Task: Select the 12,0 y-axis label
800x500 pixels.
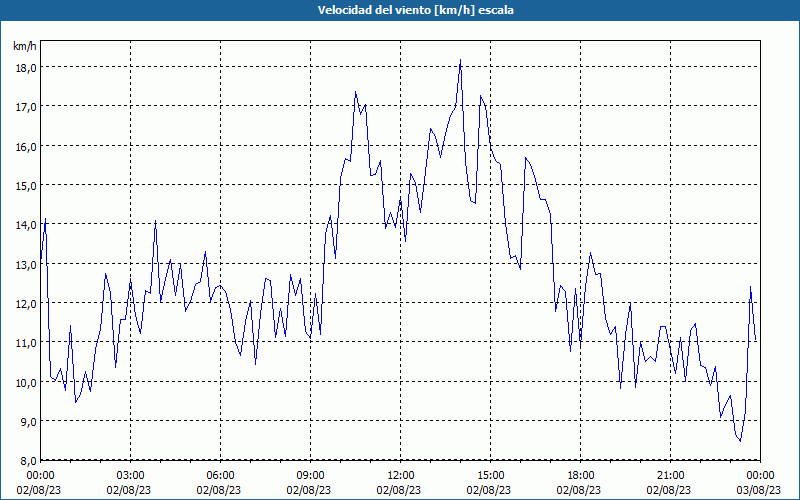Action: click(x=26, y=304)
